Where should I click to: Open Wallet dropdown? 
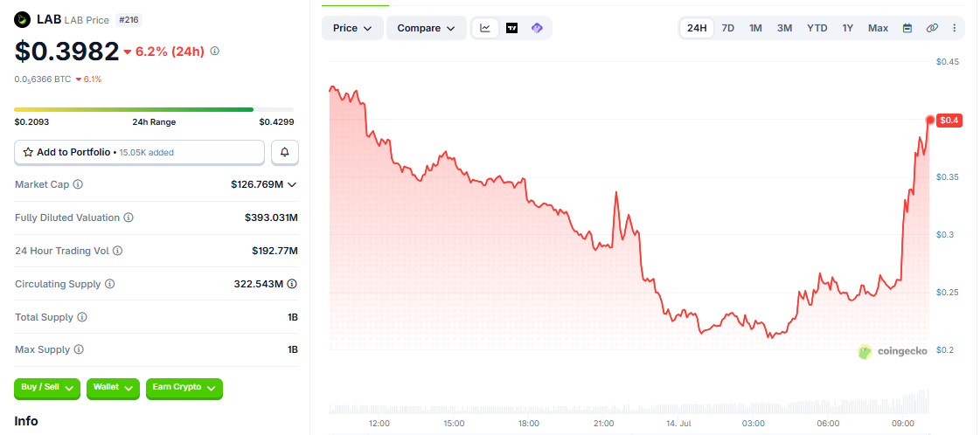click(x=113, y=388)
